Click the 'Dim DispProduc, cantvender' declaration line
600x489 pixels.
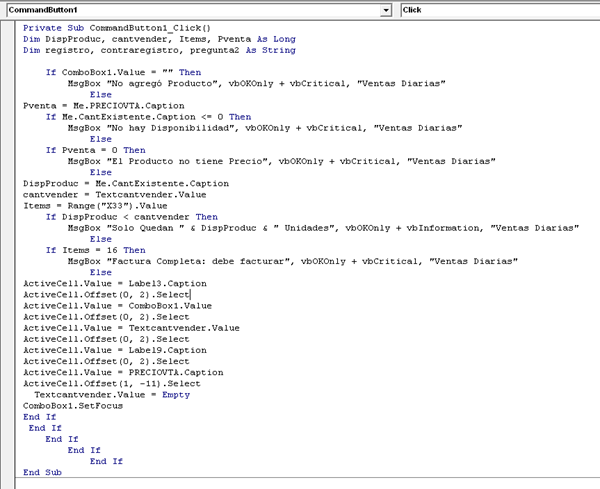click(159, 39)
